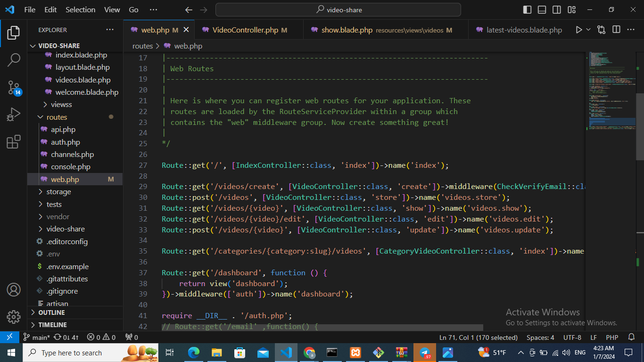
Task: Click the Explorer more actions ellipsis
Action: pyautogui.click(x=110, y=30)
